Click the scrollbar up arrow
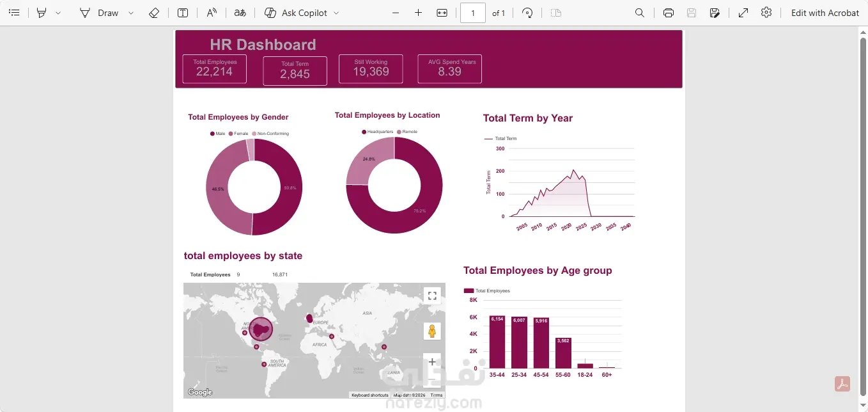This screenshot has height=412, width=868. pos(863,33)
